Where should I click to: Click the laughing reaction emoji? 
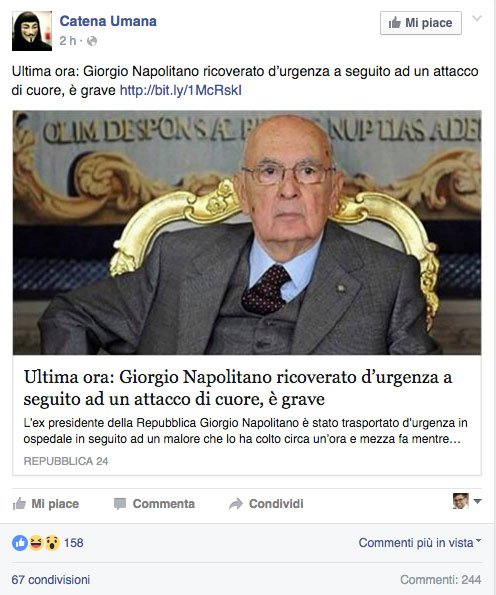coord(36,543)
